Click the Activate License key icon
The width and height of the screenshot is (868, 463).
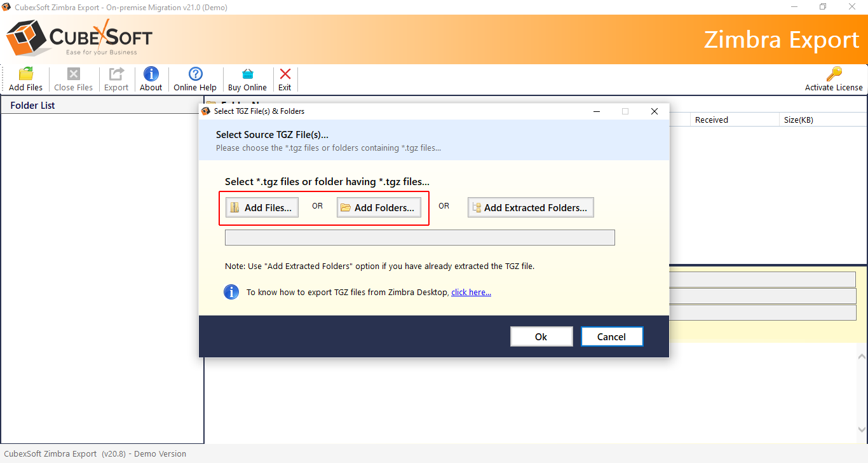(x=834, y=74)
